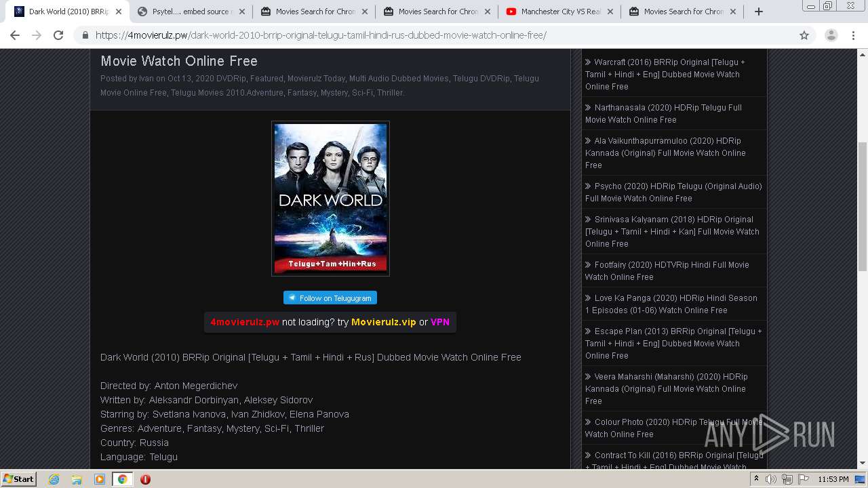This screenshot has height=488, width=868.
Task: Open the Featured category link
Action: [x=267, y=79]
